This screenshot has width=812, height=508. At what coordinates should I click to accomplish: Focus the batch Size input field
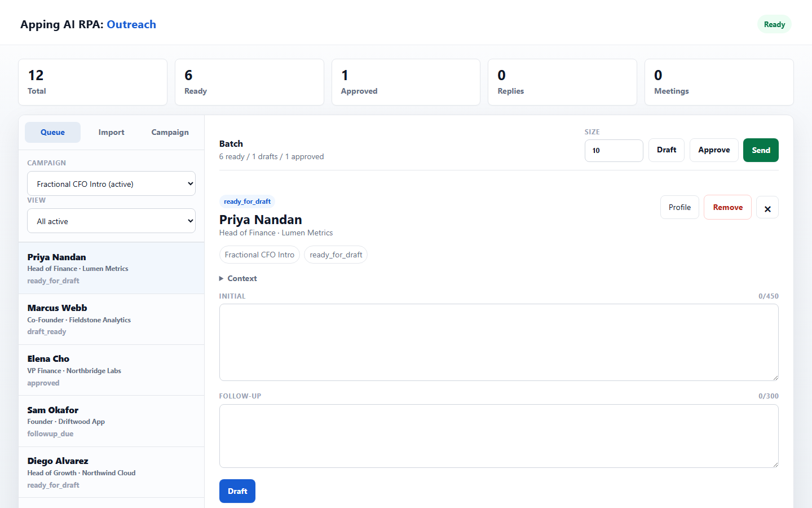[614, 151]
